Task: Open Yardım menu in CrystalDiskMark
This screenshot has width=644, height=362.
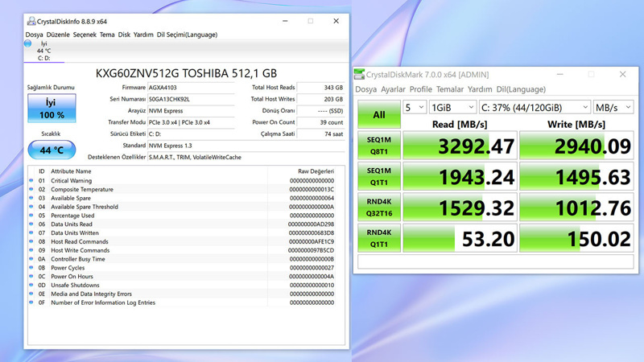Action: (x=480, y=89)
